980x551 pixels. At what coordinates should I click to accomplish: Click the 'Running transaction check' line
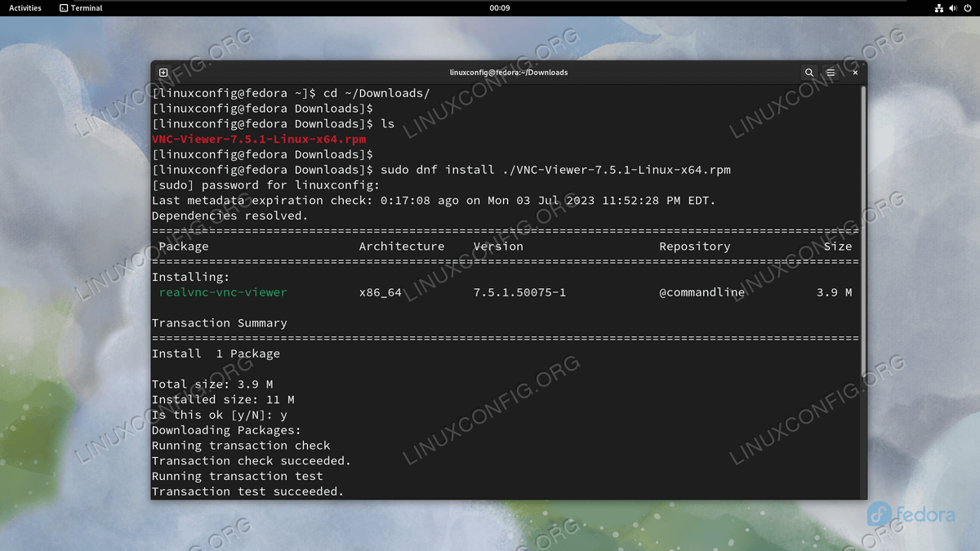pyautogui.click(x=241, y=446)
